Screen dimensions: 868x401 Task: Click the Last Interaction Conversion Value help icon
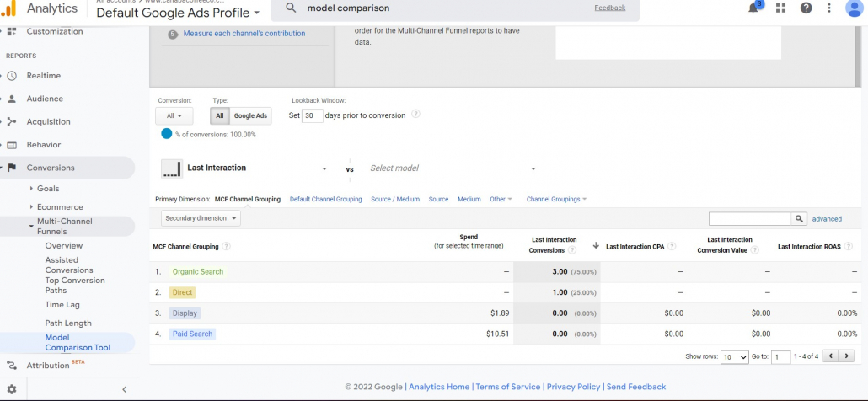click(754, 250)
